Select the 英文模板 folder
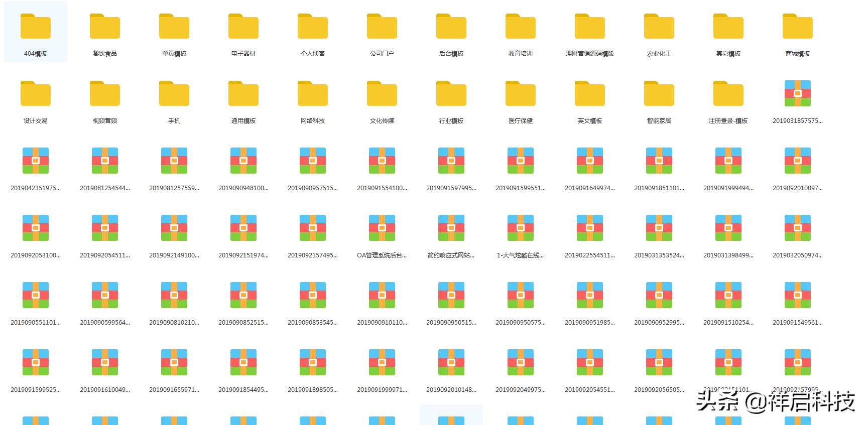The image size is (868, 425). (590, 94)
